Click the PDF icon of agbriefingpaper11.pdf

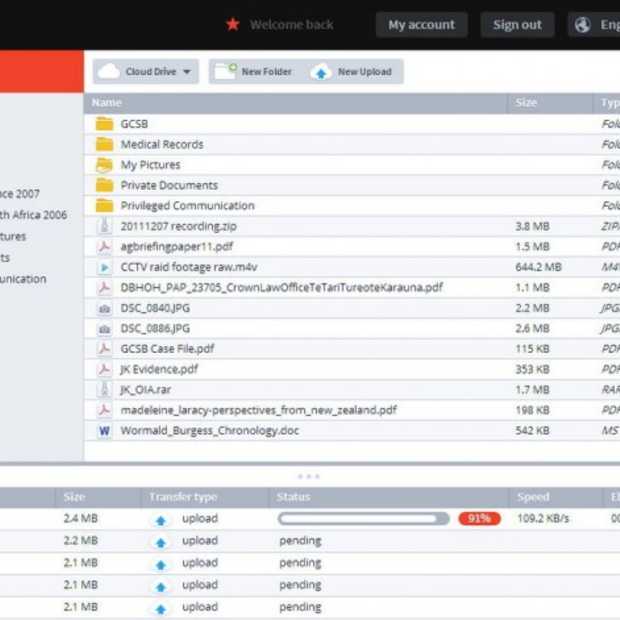(x=105, y=247)
